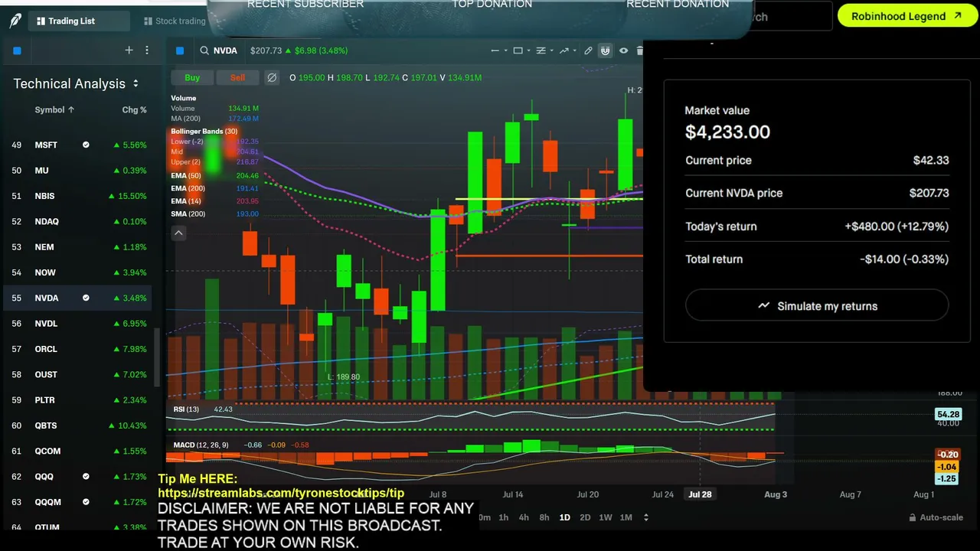The height and width of the screenshot is (551, 980).
Task: Click the crossed-circle icon beside Sell
Action: [272, 77]
